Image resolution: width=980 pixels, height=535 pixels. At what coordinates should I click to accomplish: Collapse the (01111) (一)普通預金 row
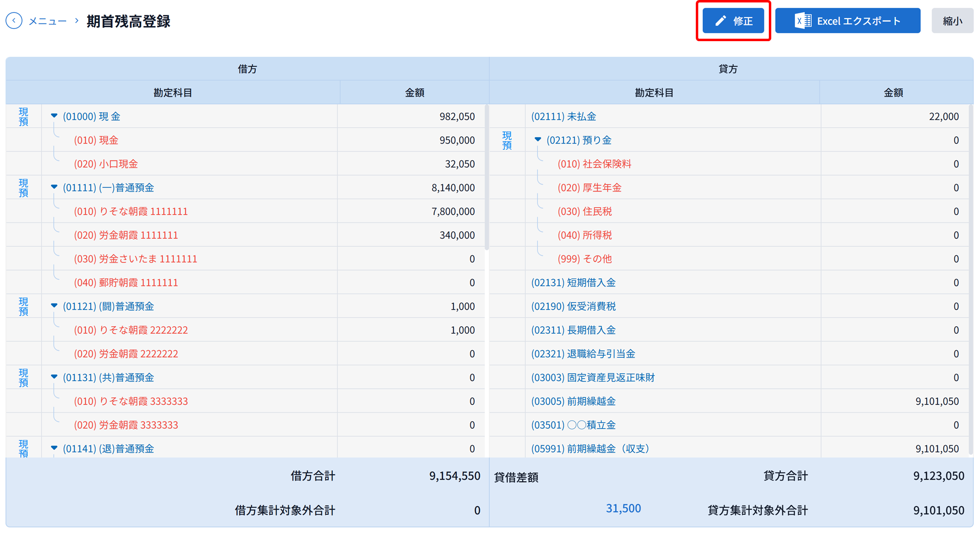pyautogui.click(x=54, y=187)
